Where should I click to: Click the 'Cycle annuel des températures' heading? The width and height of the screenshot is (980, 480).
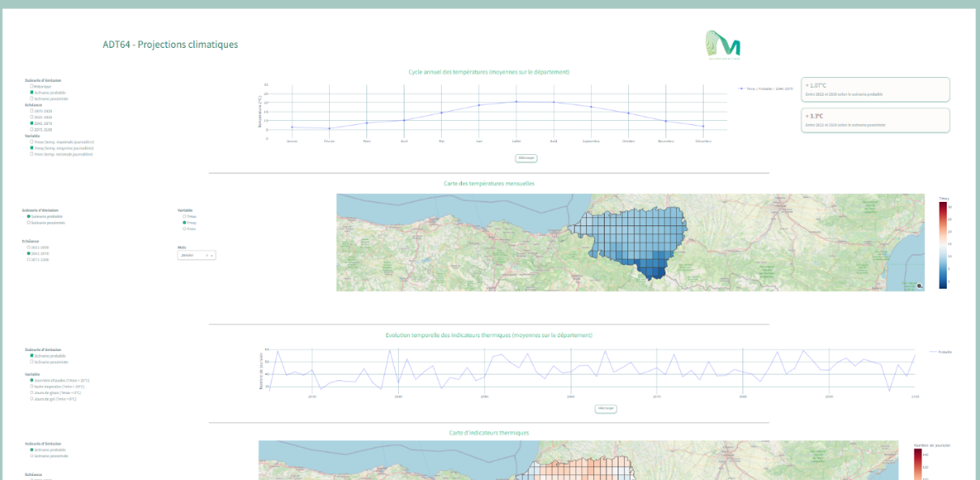489,72
